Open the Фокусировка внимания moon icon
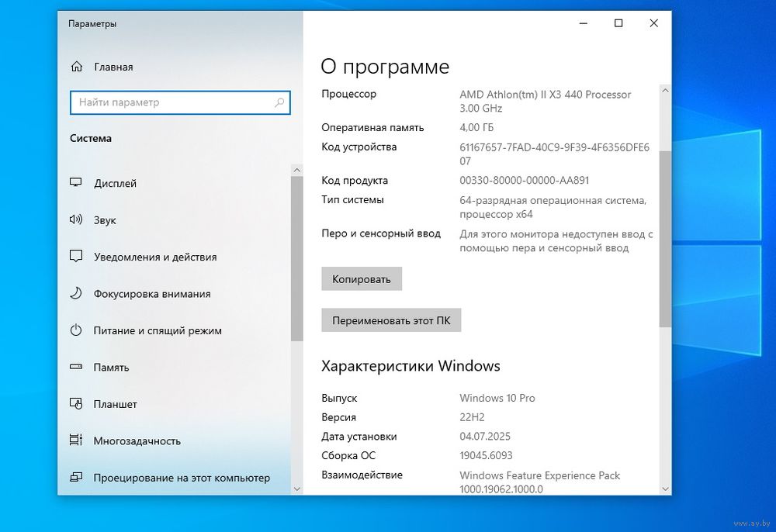This screenshot has height=532, width=776. click(x=76, y=293)
